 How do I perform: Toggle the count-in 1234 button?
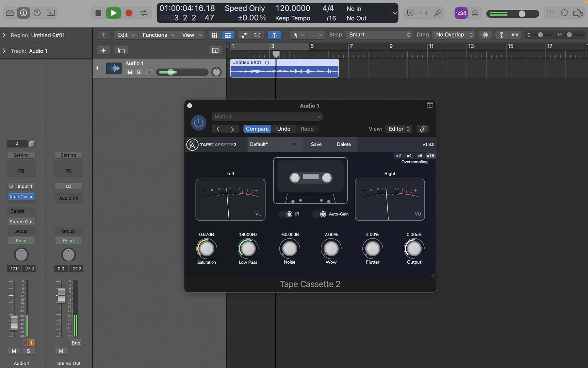(x=461, y=13)
